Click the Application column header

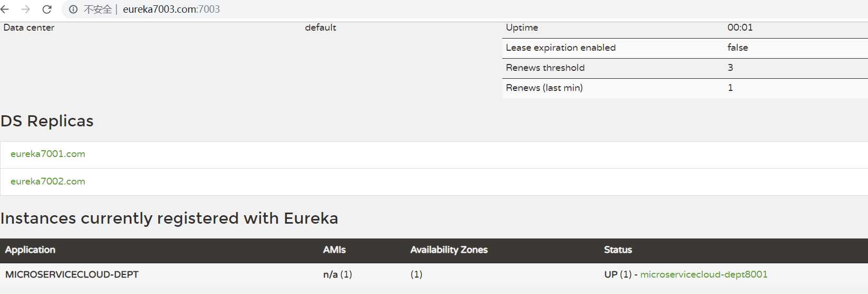[30, 250]
